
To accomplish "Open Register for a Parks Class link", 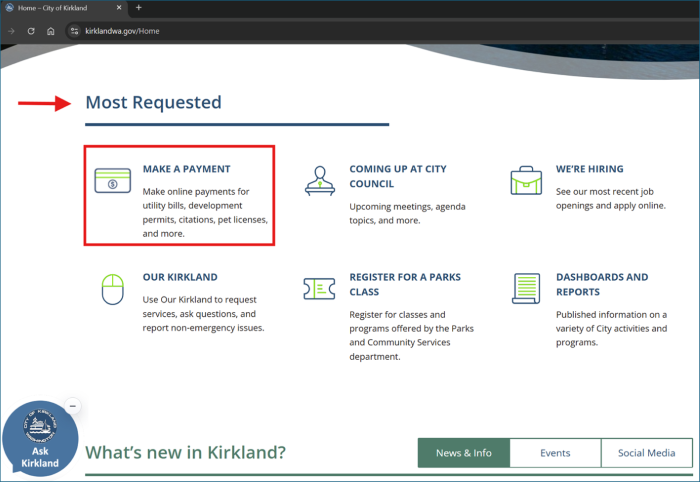I will [405, 284].
